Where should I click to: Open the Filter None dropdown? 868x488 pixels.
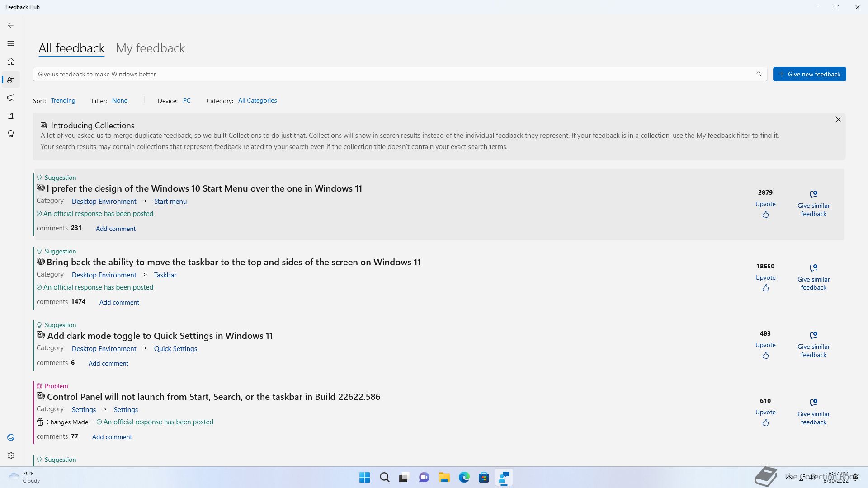coord(120,100)
